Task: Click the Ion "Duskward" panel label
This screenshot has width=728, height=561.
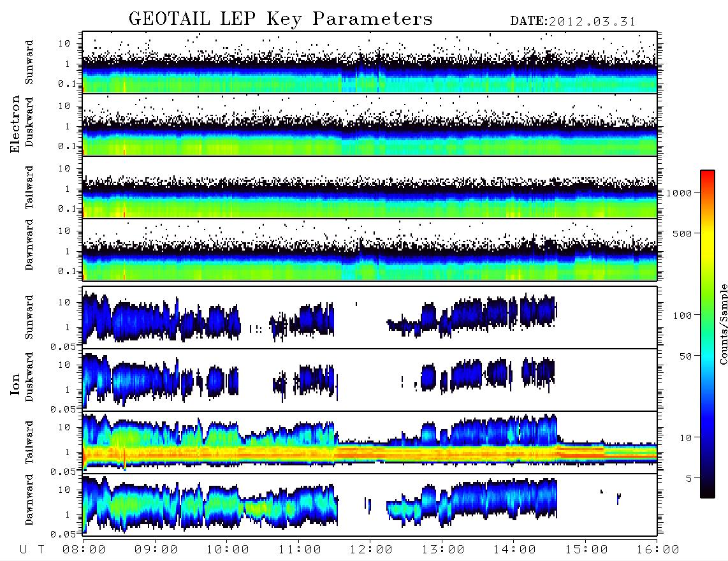Action: coord(29,377)
